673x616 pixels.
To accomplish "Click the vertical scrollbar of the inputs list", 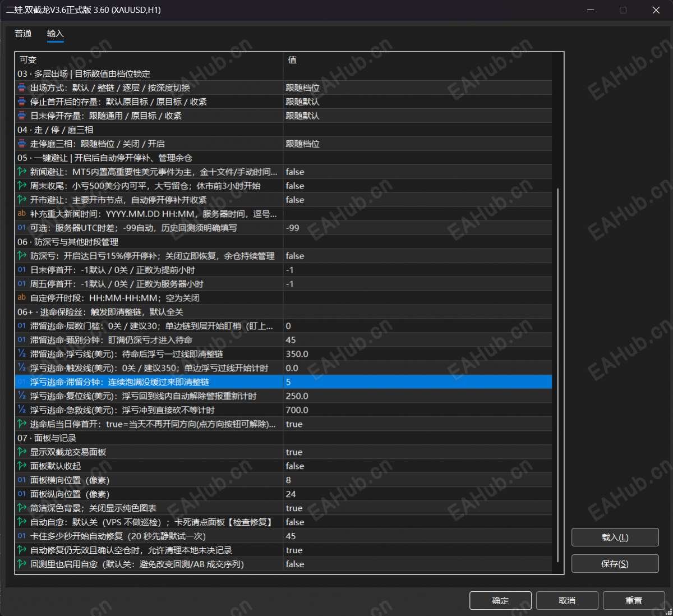I will click(x=557, y=375).
